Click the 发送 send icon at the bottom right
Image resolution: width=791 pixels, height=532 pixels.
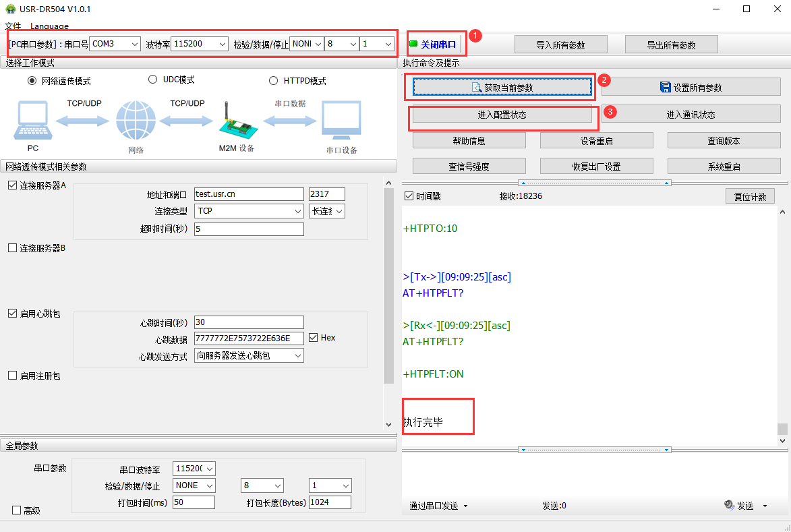tap(729, 505)
